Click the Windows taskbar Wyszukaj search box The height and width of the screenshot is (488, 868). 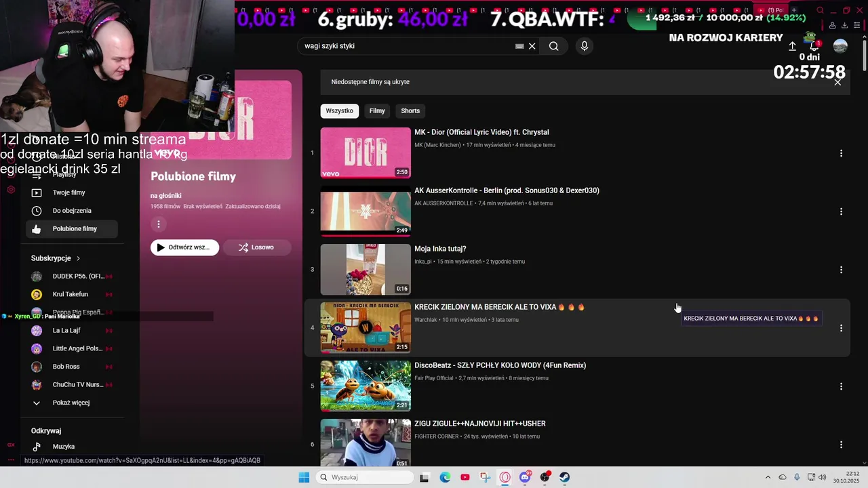(x=365, y=477)
